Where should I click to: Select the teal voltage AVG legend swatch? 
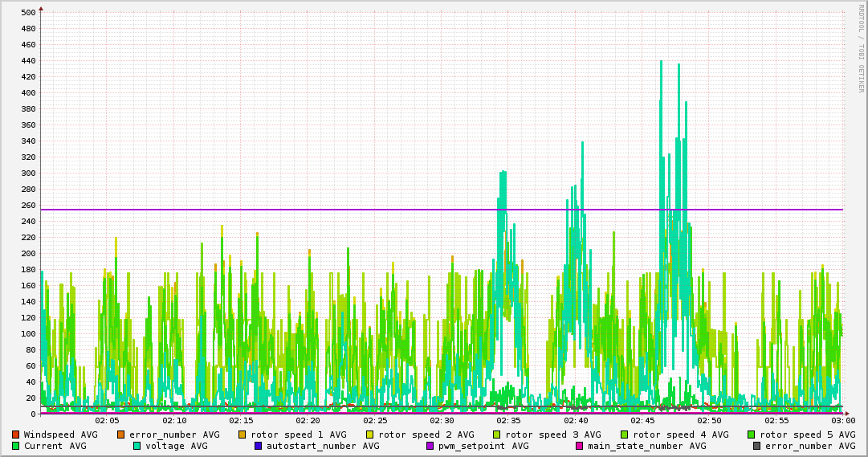[x=137, y=446]
